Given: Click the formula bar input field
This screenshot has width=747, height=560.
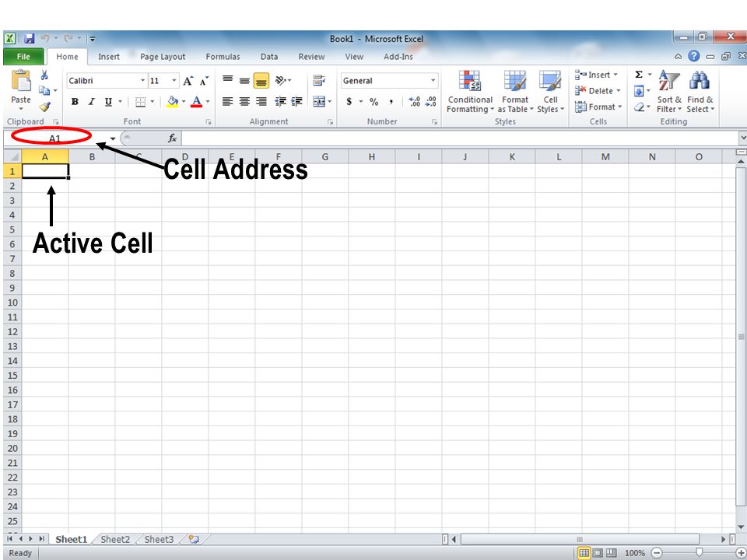Looking at the screenshot, I should click(460, 138).
